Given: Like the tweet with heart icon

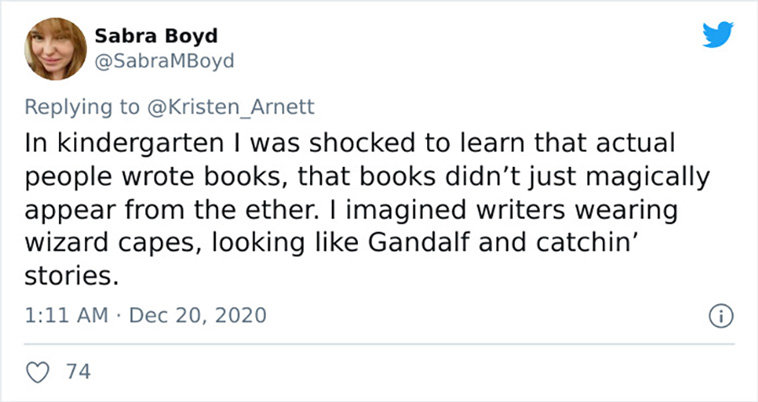Looking at the screenshot, I should coord(37,373).
